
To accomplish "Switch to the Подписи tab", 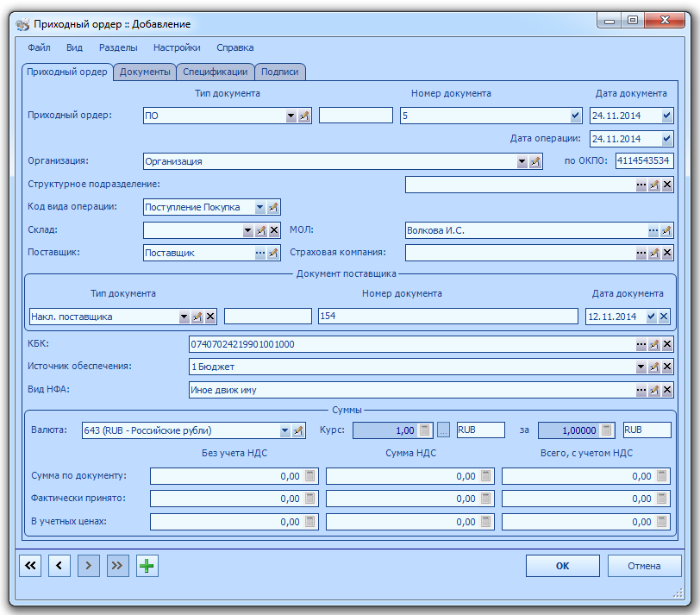I will 280,72.
